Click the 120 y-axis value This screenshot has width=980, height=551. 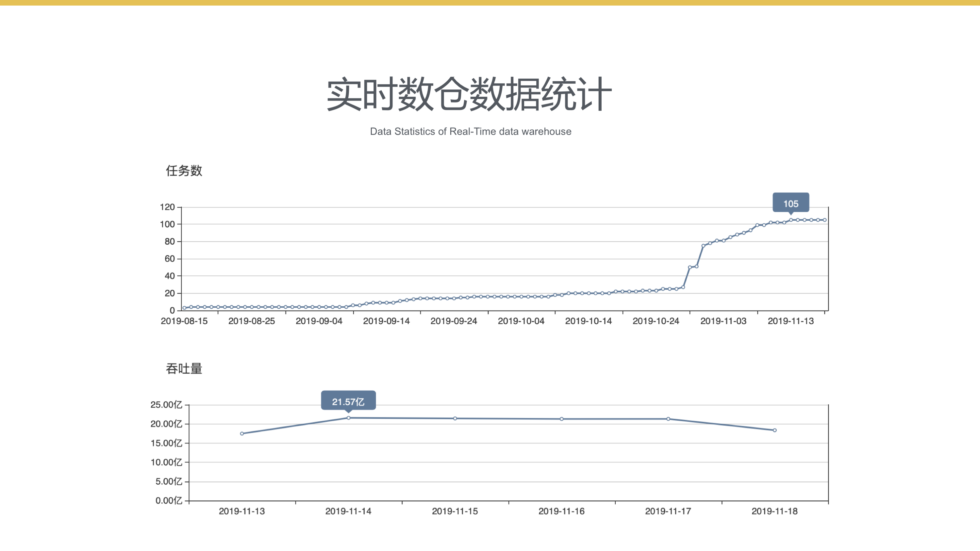point(167,207)
